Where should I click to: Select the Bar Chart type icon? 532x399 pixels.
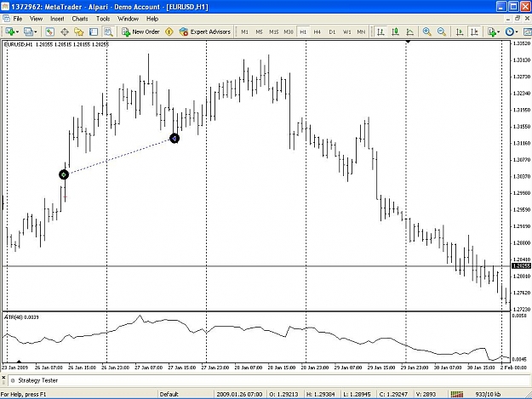pos(381,31)
